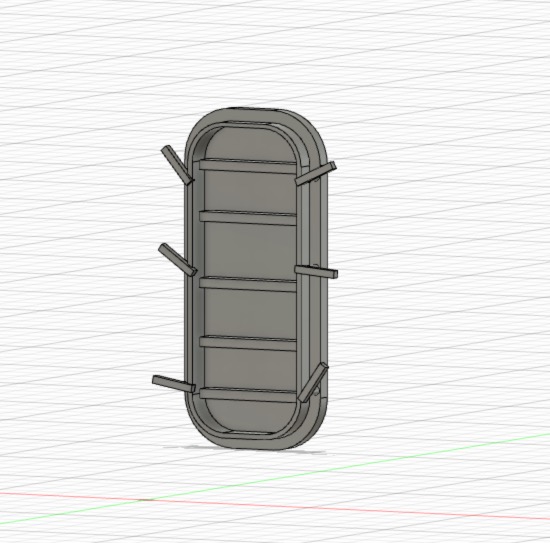Click the bottommost crossbar inside the frame

click(248, 395)
